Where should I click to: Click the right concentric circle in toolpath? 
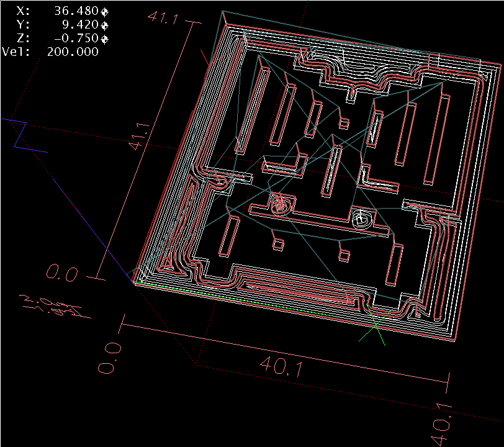click(x=361, y=219)
